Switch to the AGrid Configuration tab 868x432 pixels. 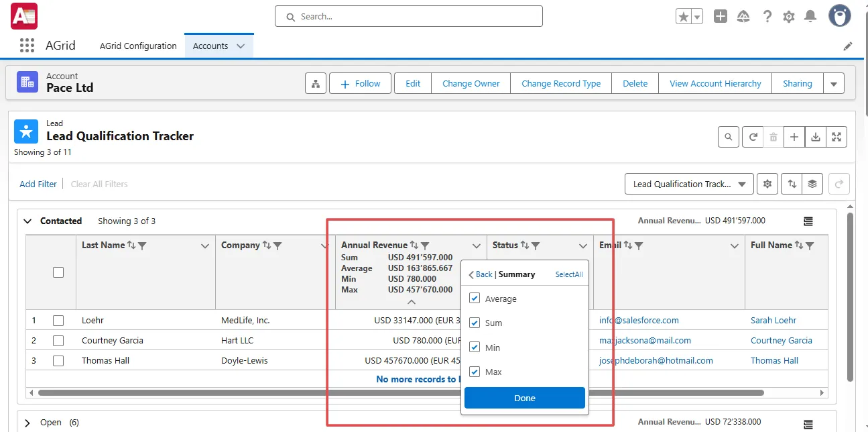(x=138, y=46)
